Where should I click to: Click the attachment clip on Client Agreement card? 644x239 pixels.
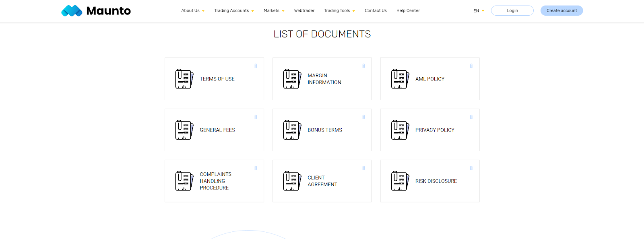coord(363,168)
